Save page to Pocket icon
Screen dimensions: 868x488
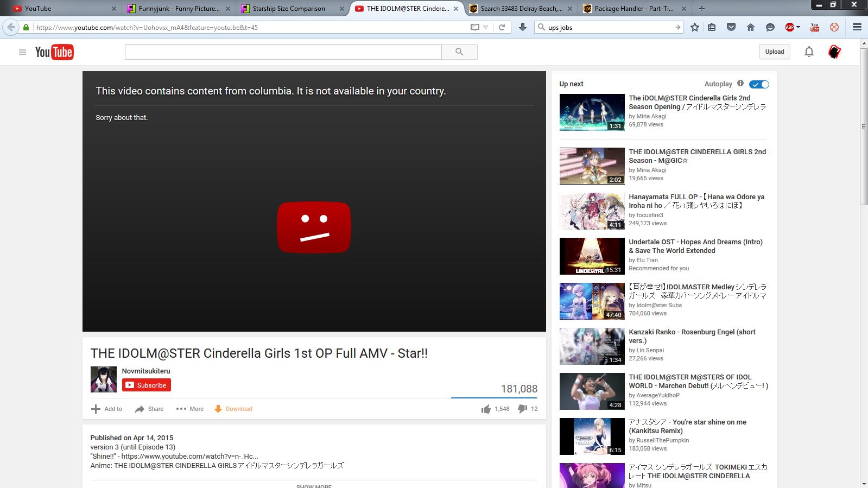[731, 27]
